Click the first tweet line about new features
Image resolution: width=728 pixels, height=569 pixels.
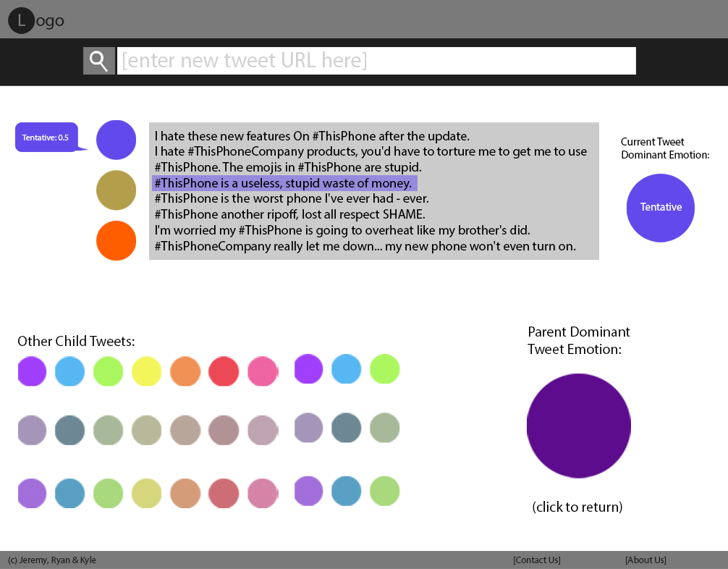click(312, 136)
